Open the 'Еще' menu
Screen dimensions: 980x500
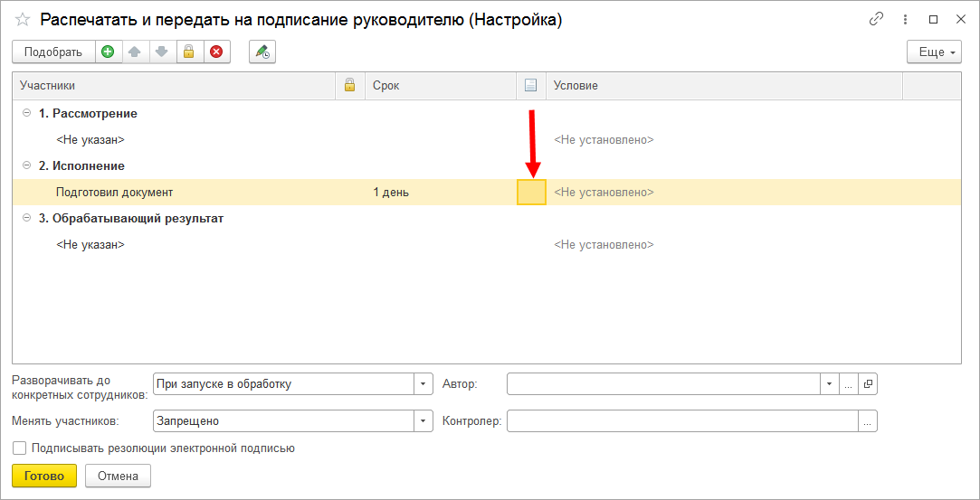coord(934,52)
